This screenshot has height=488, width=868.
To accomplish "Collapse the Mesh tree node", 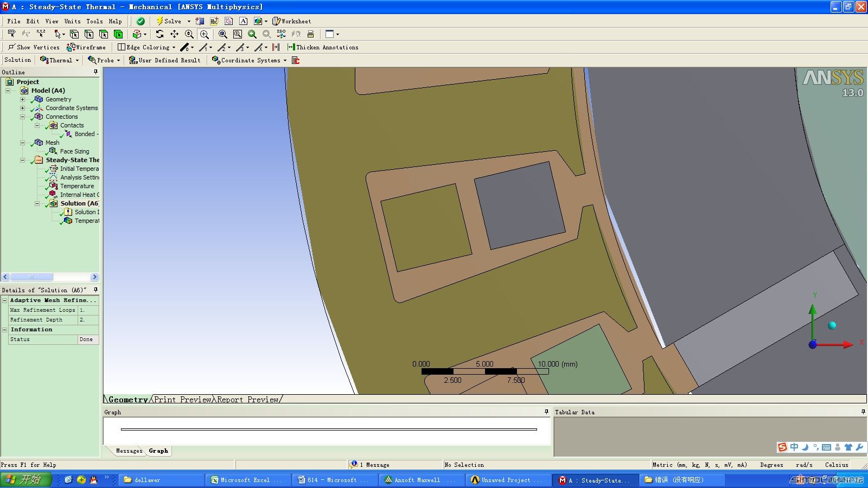I will click(22, 143).
